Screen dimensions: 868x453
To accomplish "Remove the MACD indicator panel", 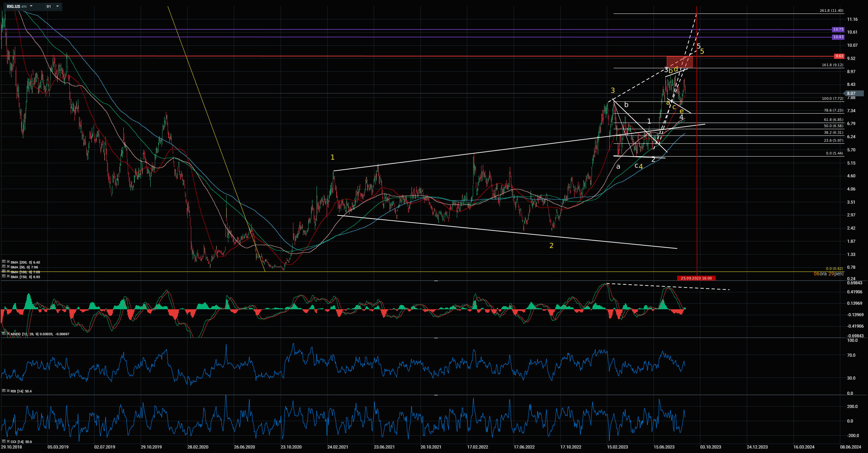I will click(x=8, y=334).
